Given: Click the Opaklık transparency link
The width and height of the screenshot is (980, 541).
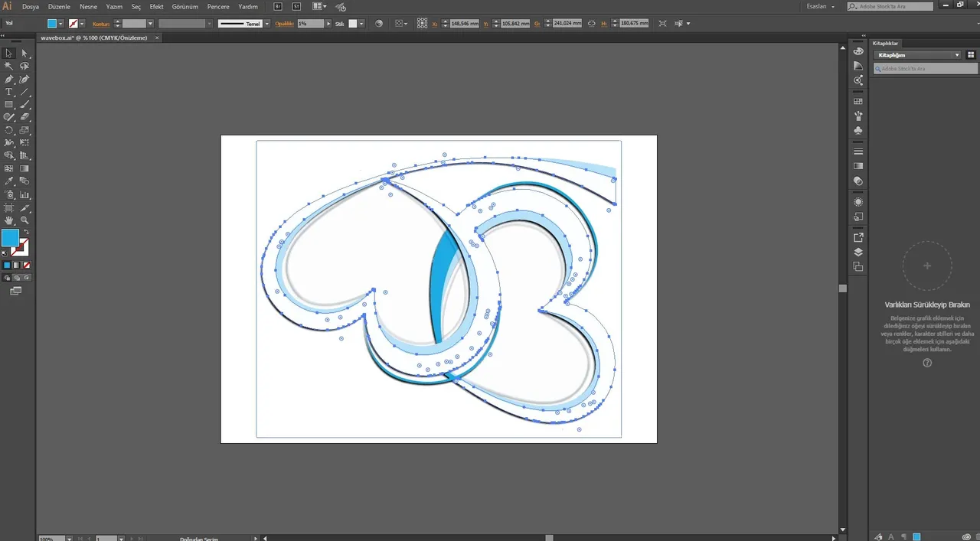Looking at the screenshot, I should click(x=285, y=24).
